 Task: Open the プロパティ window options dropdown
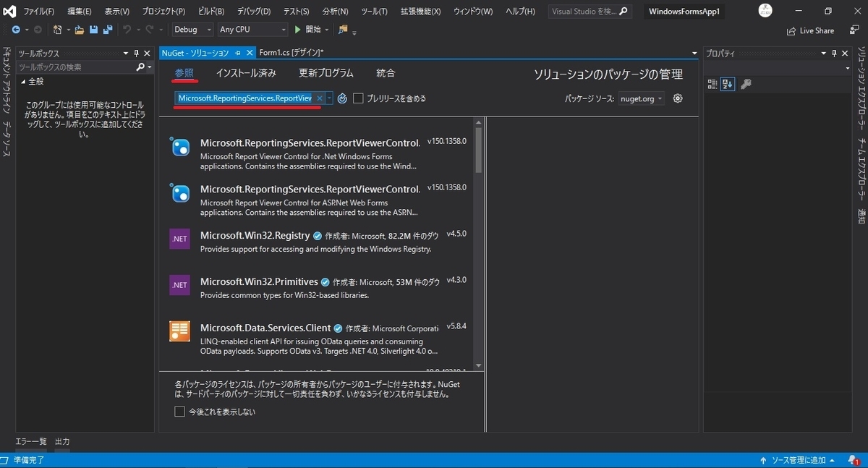pos(822,54)
